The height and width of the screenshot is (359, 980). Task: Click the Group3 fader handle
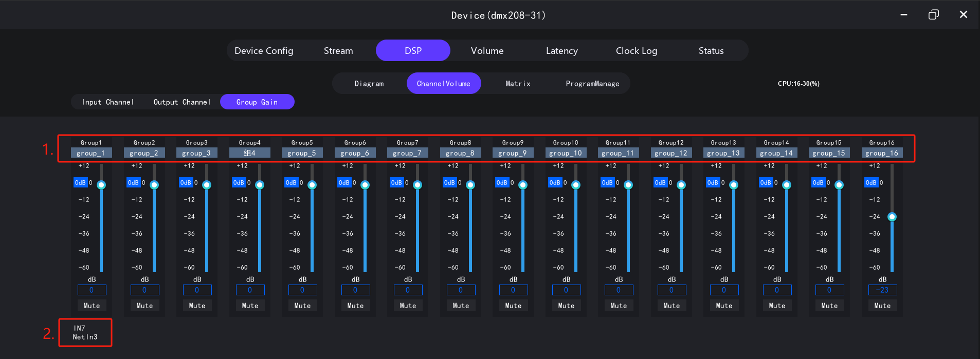click(x=207, y=185)
